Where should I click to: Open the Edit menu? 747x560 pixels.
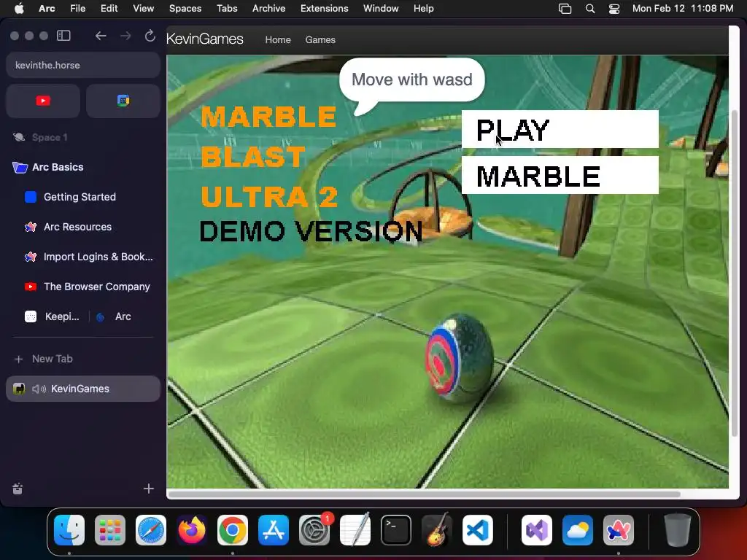(109, 9)
